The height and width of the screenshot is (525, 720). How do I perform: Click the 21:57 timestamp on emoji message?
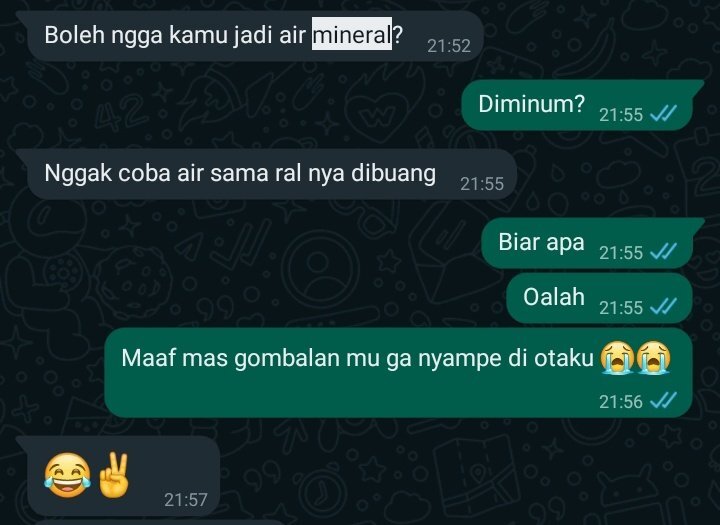click(x=186, y=500)
